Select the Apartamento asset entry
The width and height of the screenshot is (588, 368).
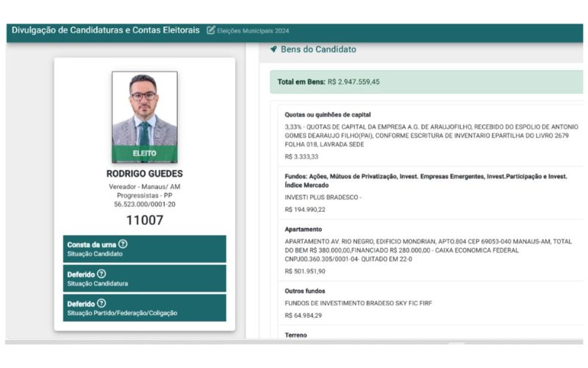(x=431, y=250)
